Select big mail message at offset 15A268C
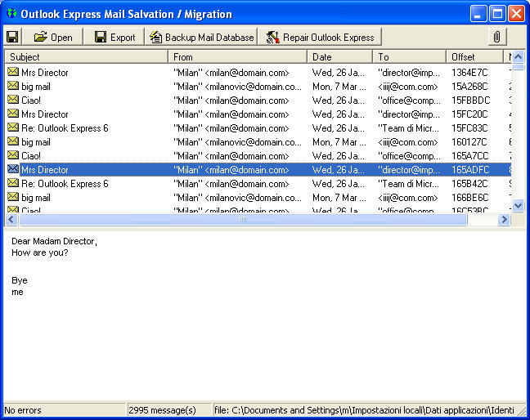530x420 pixels. coord(258,87)
